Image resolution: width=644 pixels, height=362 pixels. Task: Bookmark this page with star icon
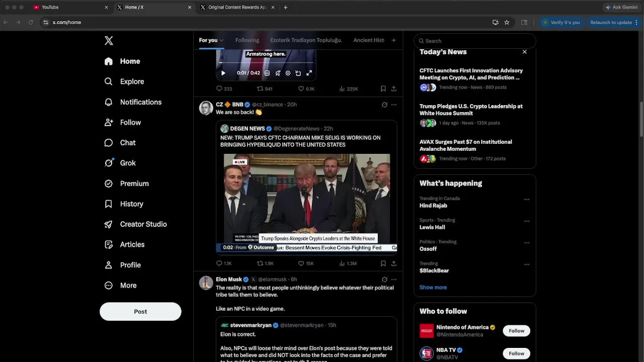click(507, 22)
